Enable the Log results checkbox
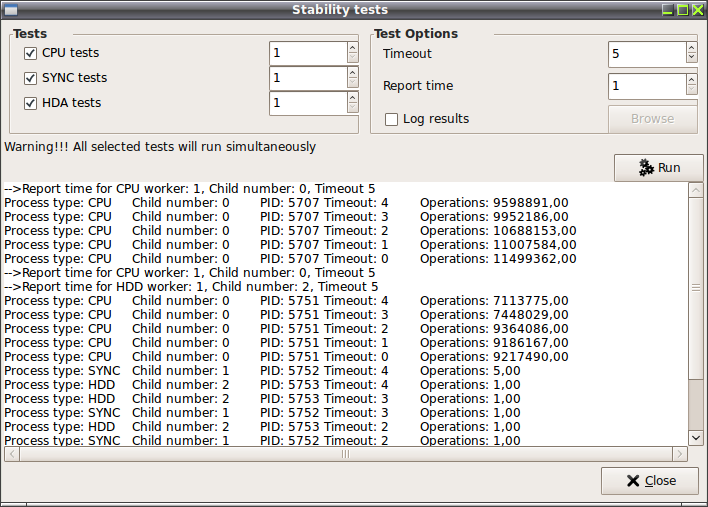This screenshot has width=708, height=507. point(391,119)
